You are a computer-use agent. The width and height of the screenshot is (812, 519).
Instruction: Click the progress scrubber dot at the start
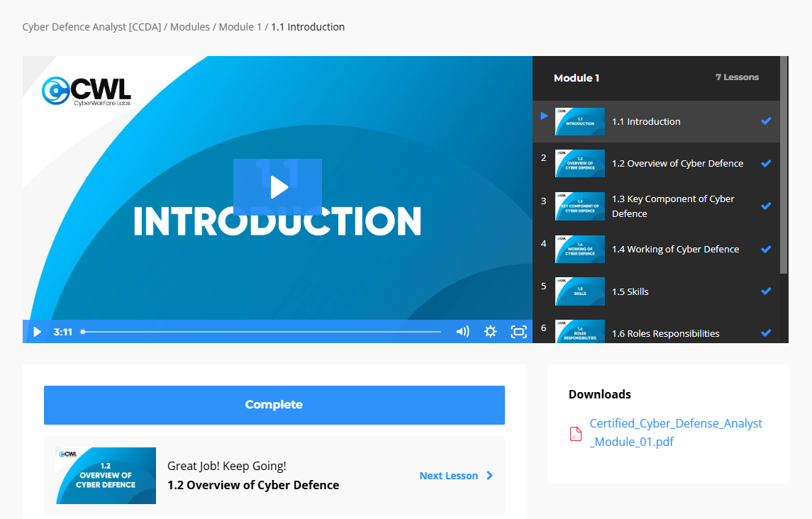click(83, 332)
